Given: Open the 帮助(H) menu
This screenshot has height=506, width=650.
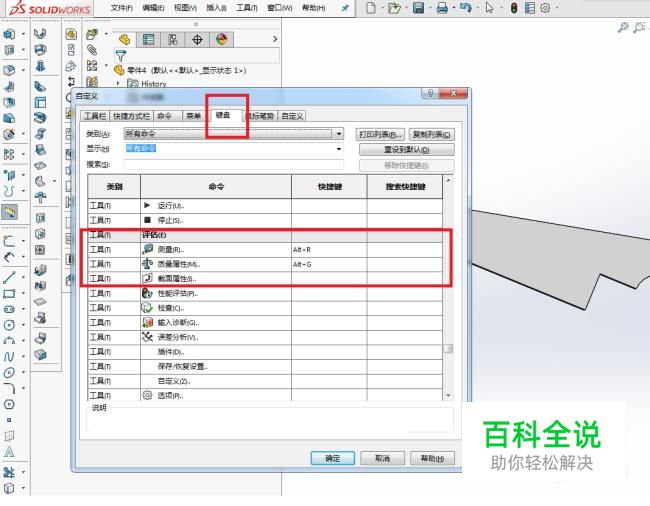Looking at the screenshot, I should (313, 8).
